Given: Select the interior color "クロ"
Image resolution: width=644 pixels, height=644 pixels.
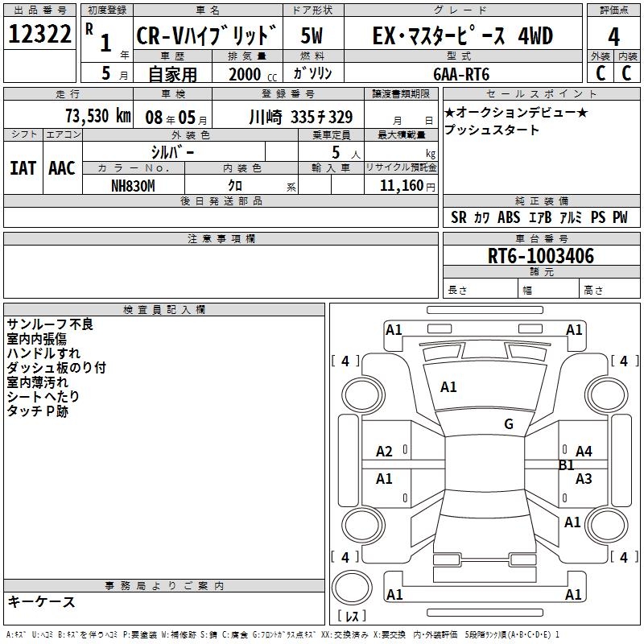Looking at the screenshot, I should 235,186.
